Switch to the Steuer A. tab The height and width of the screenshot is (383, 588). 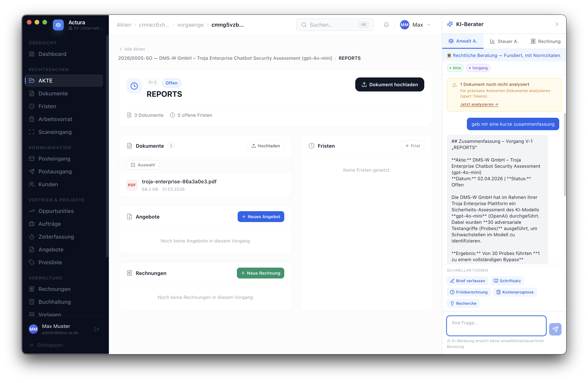(504, 41)
